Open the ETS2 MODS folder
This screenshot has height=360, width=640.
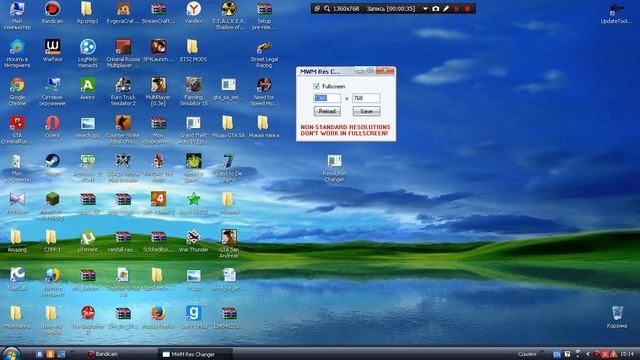(193, 51)
